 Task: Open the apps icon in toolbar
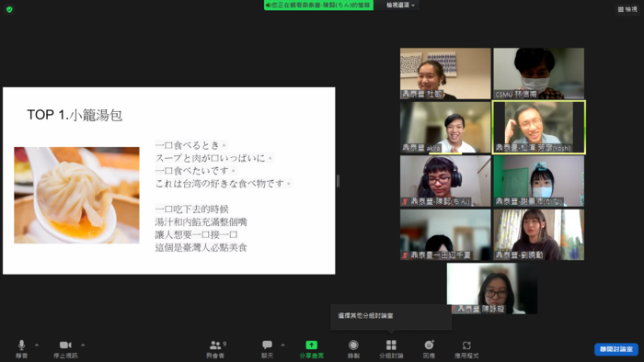[466, 345]
